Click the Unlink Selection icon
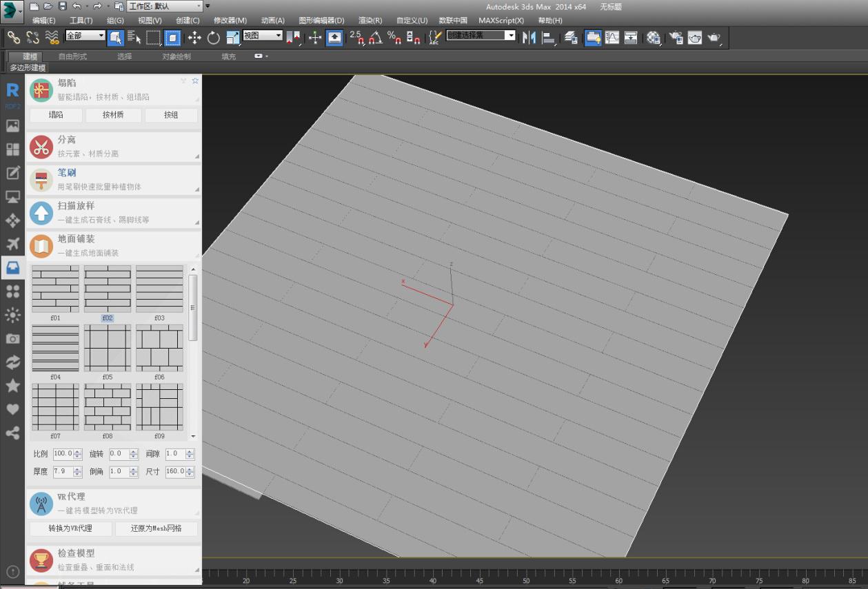Screen dimensions: 868x589 point(32,37)
